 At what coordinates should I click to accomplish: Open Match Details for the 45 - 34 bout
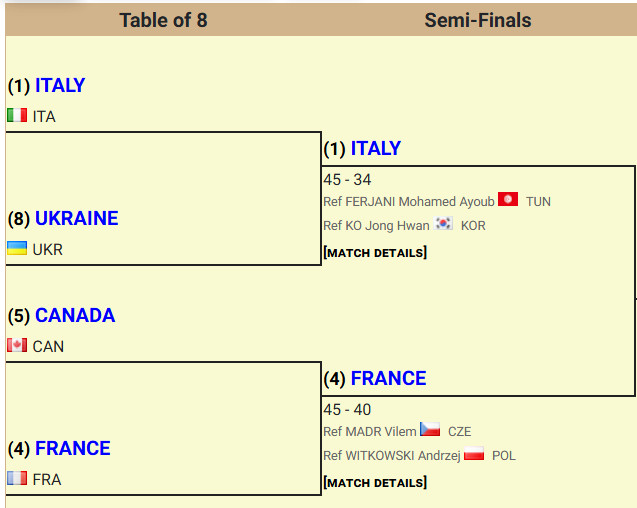click(375, 253)
